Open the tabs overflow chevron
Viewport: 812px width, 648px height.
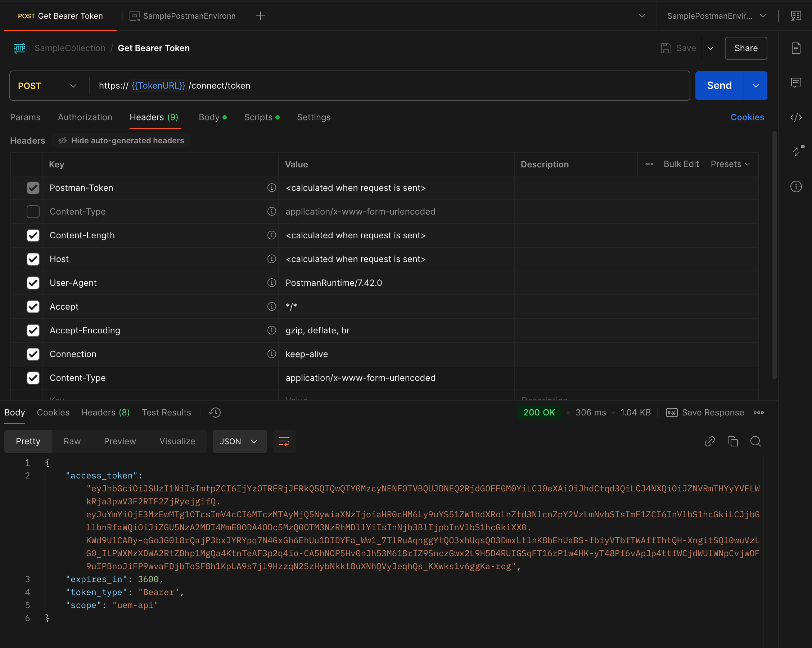click(x=642, y=16)
